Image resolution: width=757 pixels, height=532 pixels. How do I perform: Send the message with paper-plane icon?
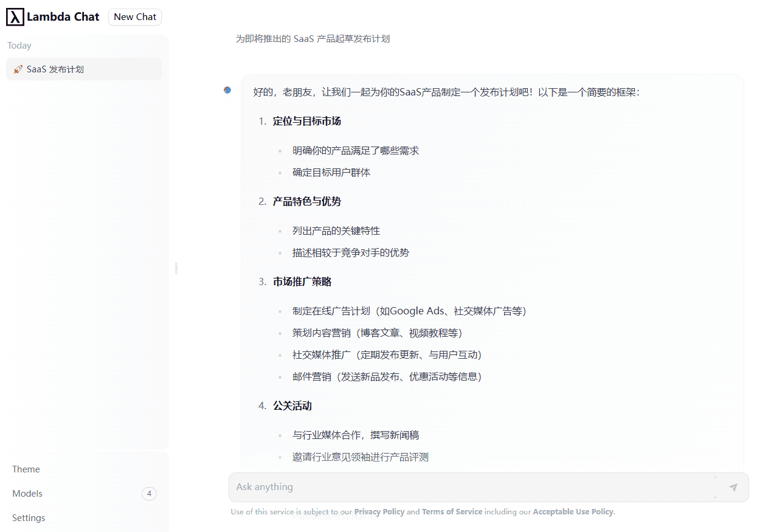tap(733, 487)
